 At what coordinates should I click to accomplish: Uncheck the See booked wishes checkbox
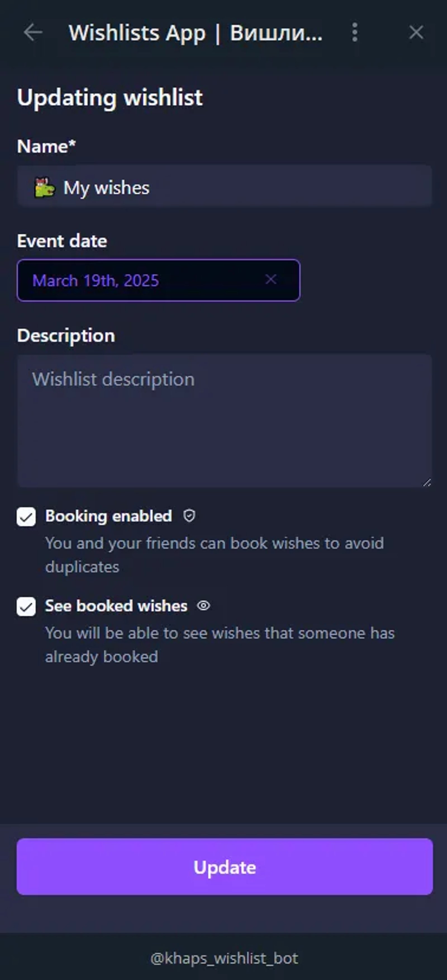click(x=26, y=606)
